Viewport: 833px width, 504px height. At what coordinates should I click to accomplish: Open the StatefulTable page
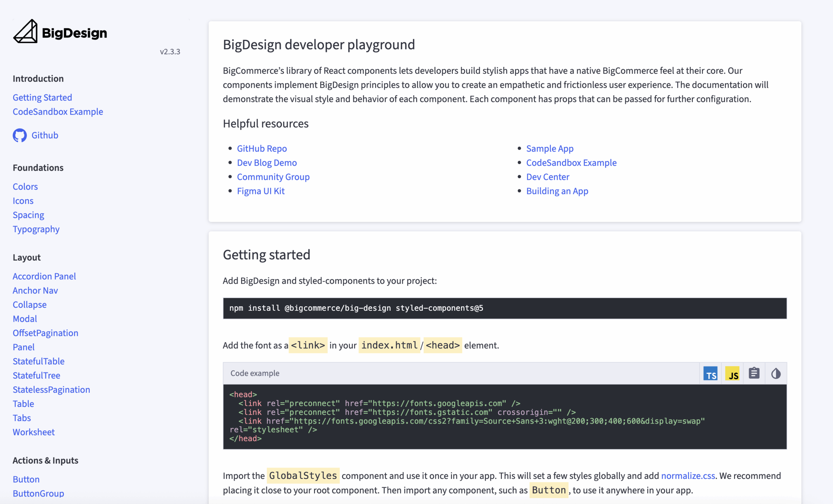(38, 361)
